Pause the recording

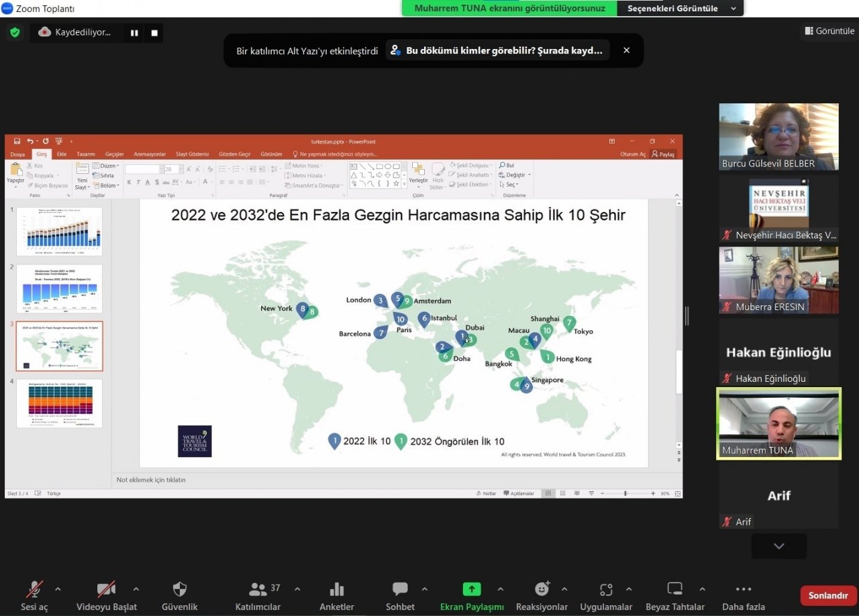click(x=134, y=32)
